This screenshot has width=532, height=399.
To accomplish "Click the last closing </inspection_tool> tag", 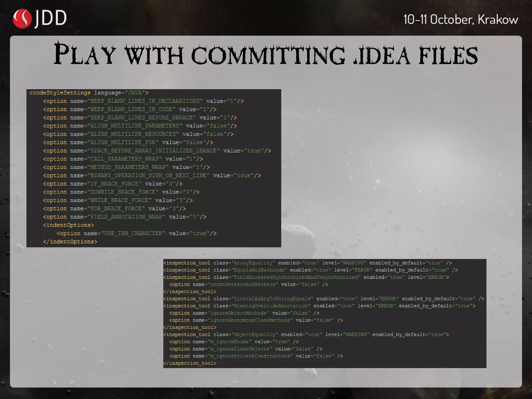I will pos(190,363).
